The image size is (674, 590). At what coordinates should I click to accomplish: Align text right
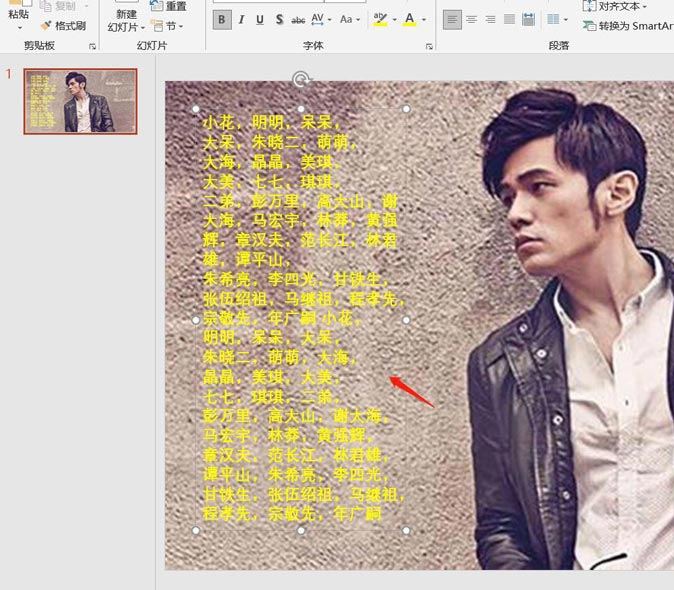click(x=490, y=20)
